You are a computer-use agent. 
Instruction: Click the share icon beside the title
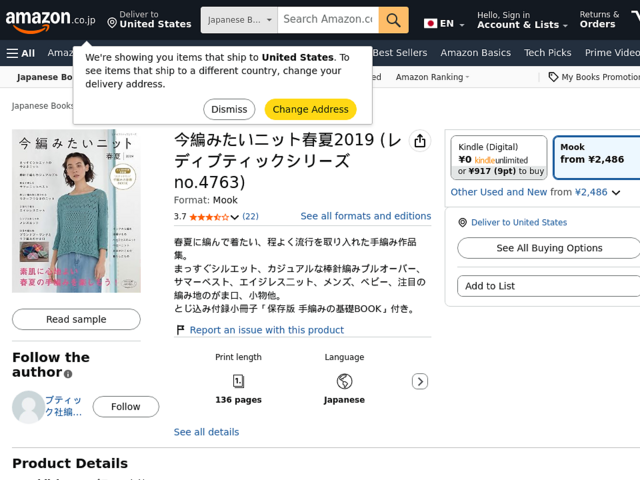[420, 141]
